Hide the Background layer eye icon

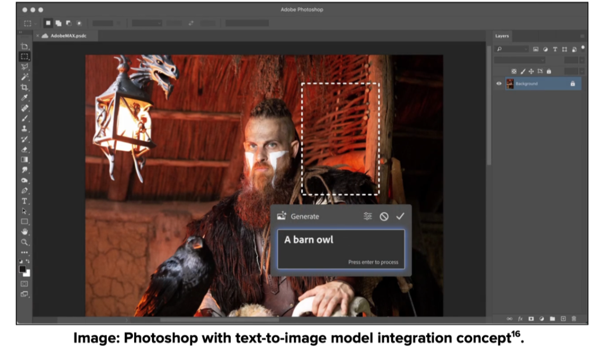(499, 84)
